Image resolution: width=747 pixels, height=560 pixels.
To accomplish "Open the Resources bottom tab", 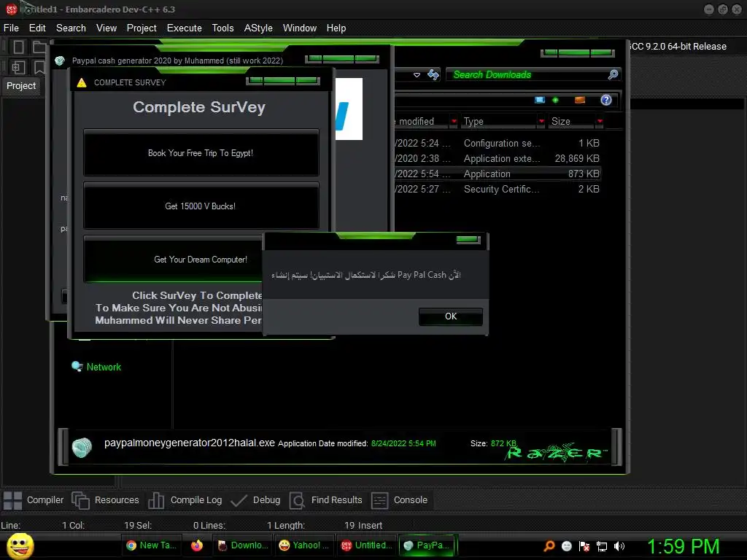I will click(106, 500).
